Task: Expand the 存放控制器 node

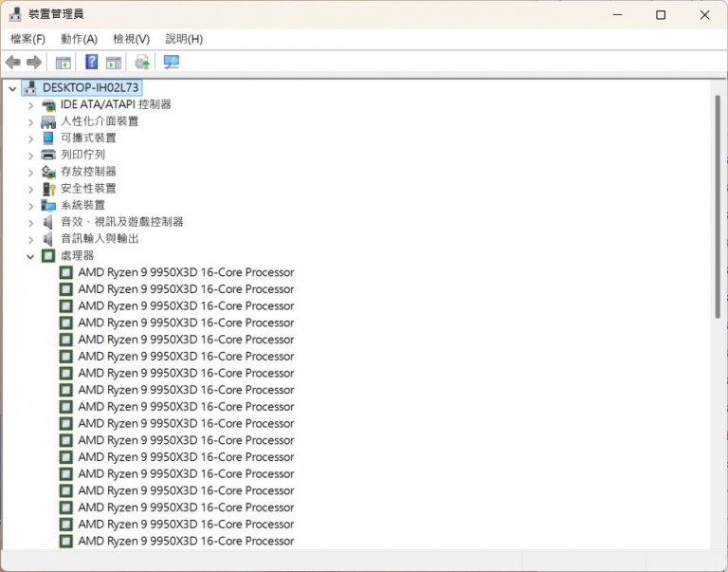Action: click(x=30, y=173)
